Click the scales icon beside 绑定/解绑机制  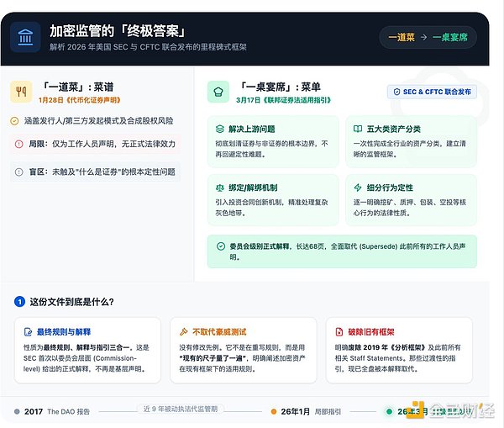[219, 188]
